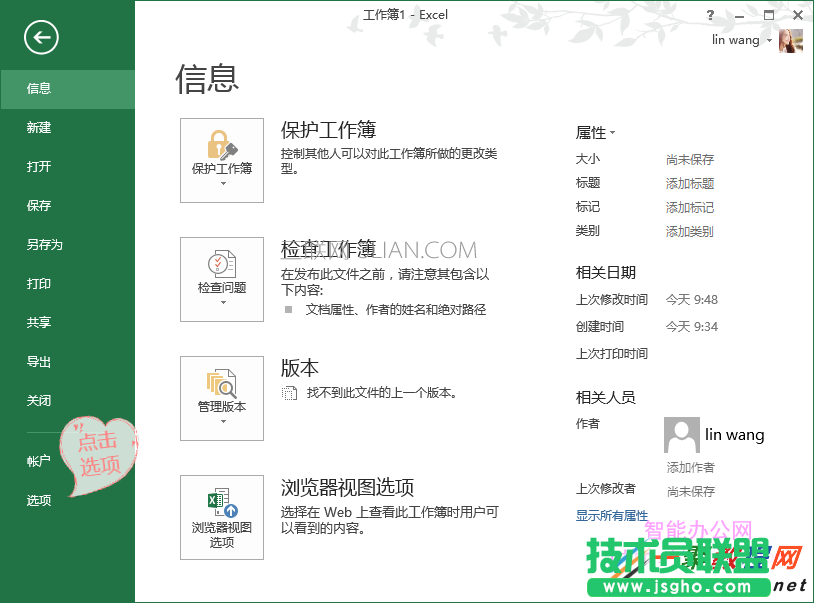Open the 保护工作簿 lock icon button

click(222, 160)
